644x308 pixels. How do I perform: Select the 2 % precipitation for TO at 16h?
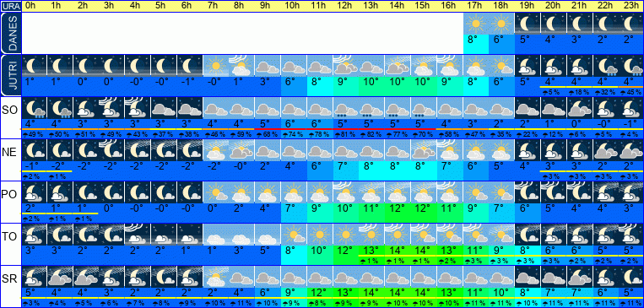[446, 262]
